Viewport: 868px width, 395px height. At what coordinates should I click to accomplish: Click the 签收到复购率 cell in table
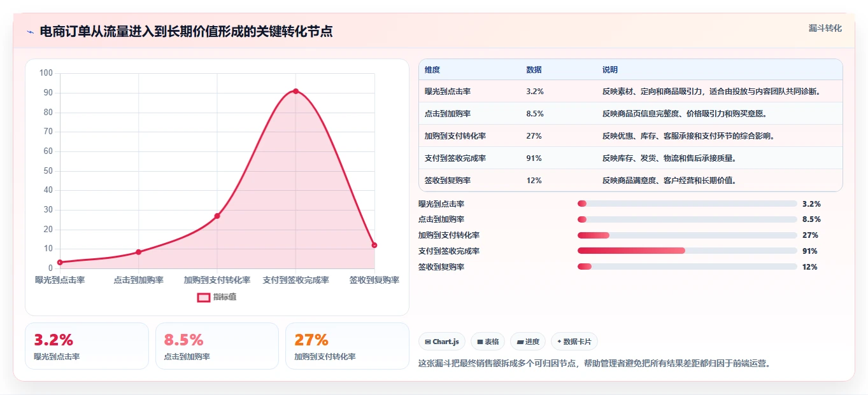pos(448,181)
